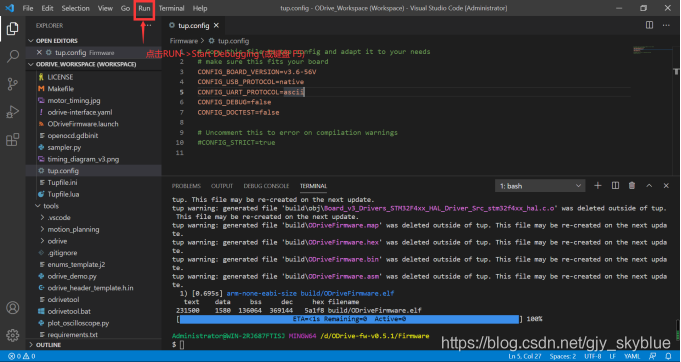The image size is (681, 362).
Task: Open the Makefile in explorer
Action: point(60,89)
